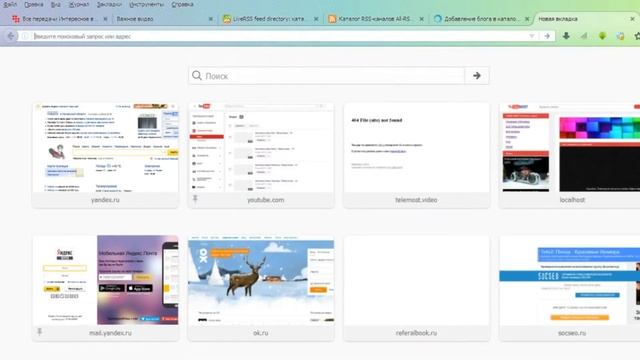This screenshot has height=360, width=640.
Task: Click the 'referalbook.ru' tile label
Action: [416, 333]
